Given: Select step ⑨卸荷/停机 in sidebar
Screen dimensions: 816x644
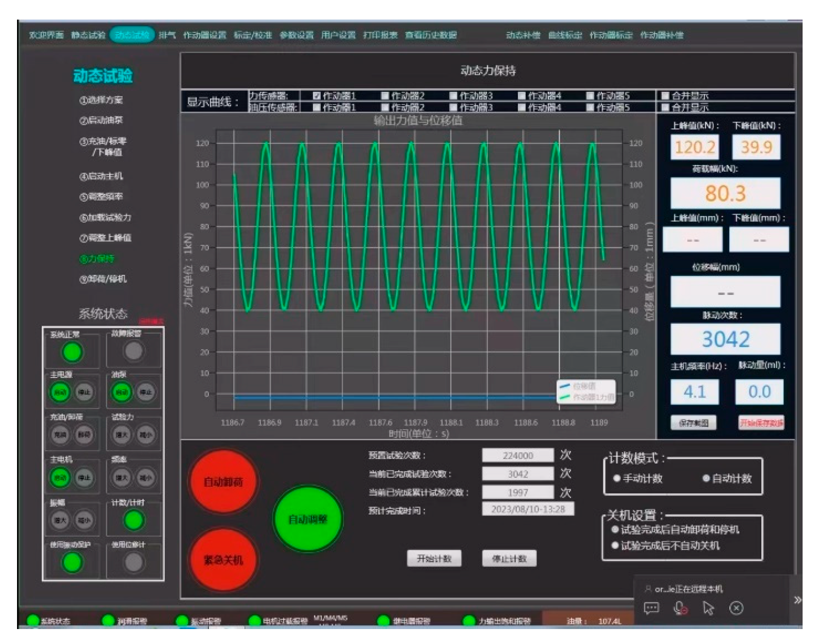Looking at the screenshot, I should point(103,279).
